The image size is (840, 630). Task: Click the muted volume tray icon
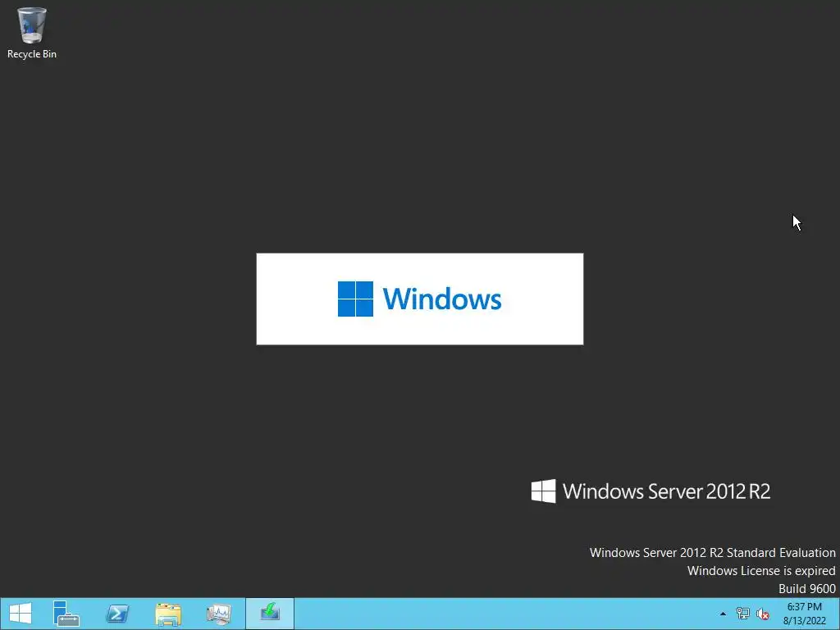[x=762, y=614]
